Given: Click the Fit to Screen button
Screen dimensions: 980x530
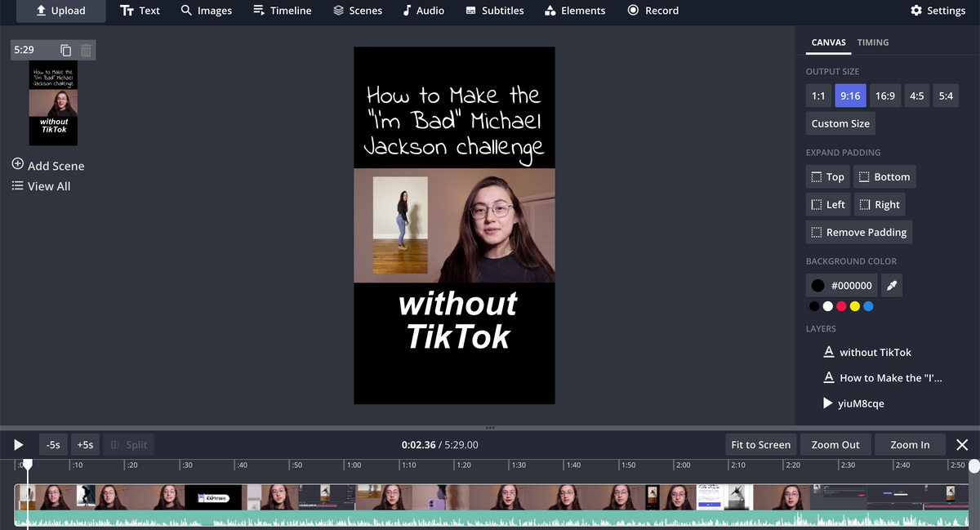Looking at the screenshot, I should point(760,444).
